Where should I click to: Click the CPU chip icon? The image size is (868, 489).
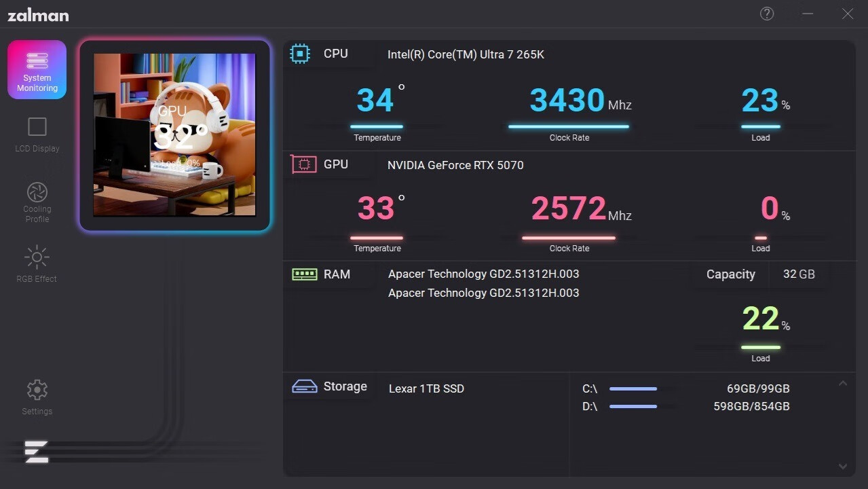point(300,54)
